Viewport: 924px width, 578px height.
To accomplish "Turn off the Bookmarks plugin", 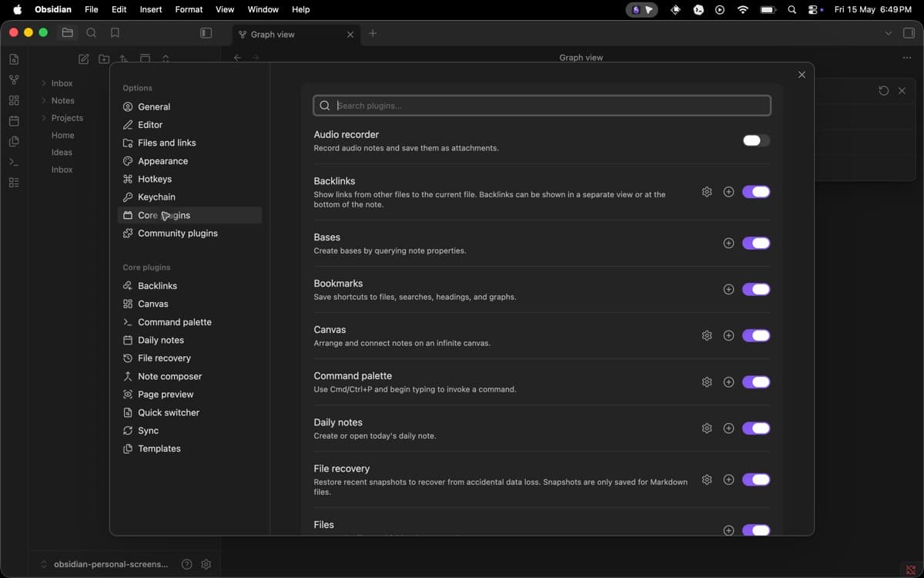I will 756,289.
